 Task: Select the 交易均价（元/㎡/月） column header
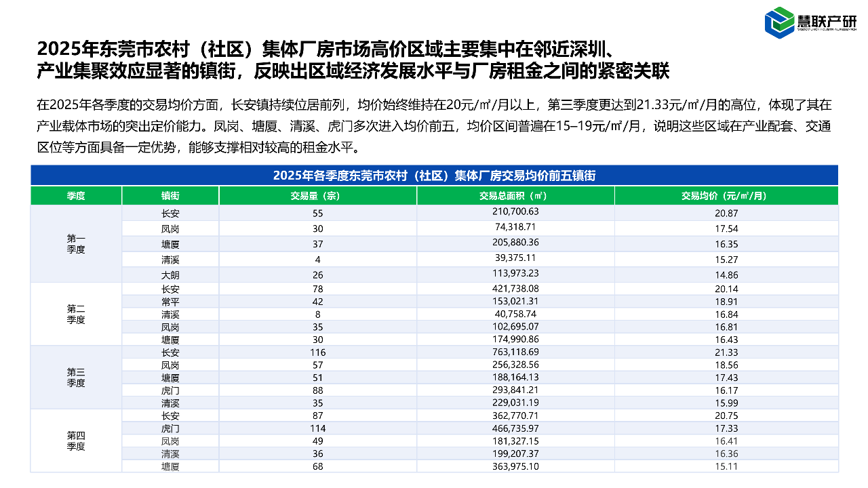(x=726, y=196)
